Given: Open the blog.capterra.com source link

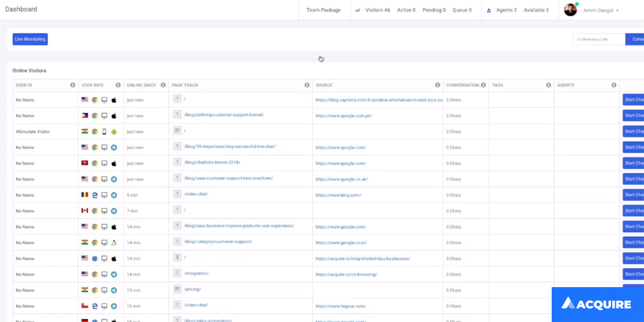Looking at the screenshot, I should click(379, 100).
